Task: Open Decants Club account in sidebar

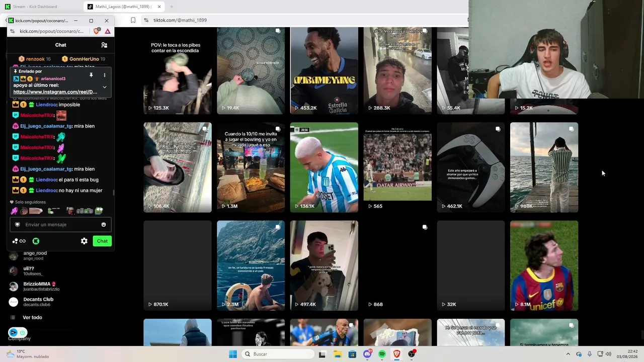Action: (x=32, y=302)
